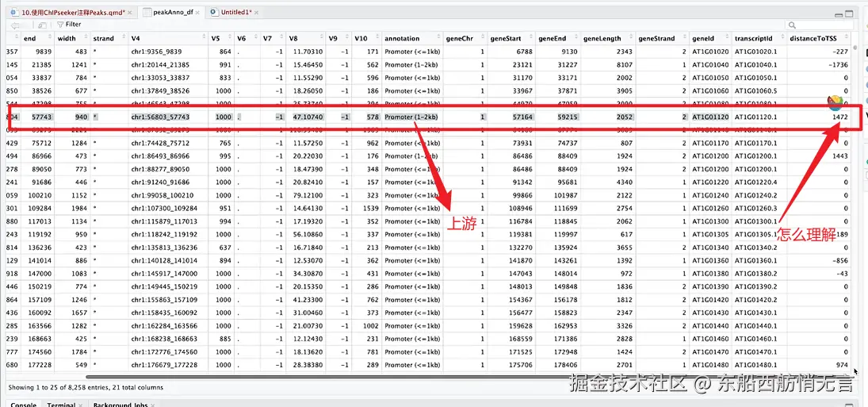The image size is (868, 407).
Task: Click geneEnd value 178406
Action: pos(566,365)
